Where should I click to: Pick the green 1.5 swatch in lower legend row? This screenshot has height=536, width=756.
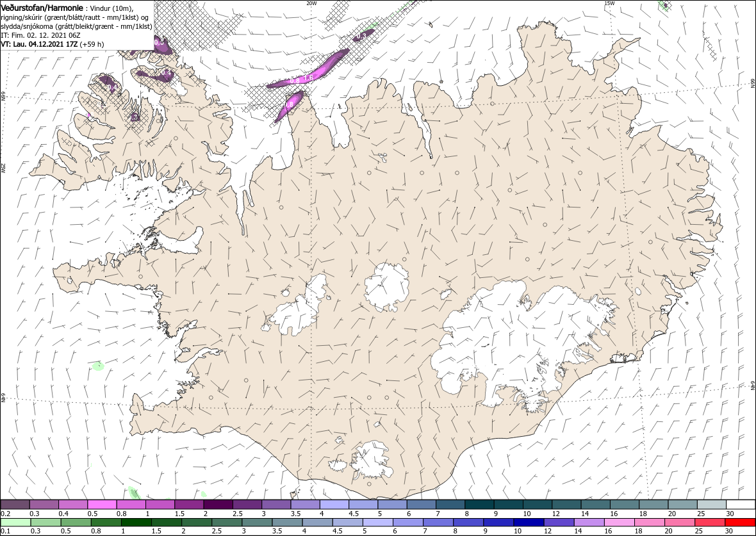click(x=167, y=523)
